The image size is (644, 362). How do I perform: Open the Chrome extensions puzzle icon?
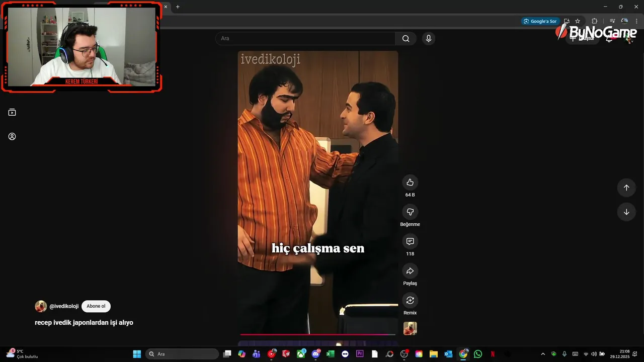pyautogui.click(x=595, y=21)
